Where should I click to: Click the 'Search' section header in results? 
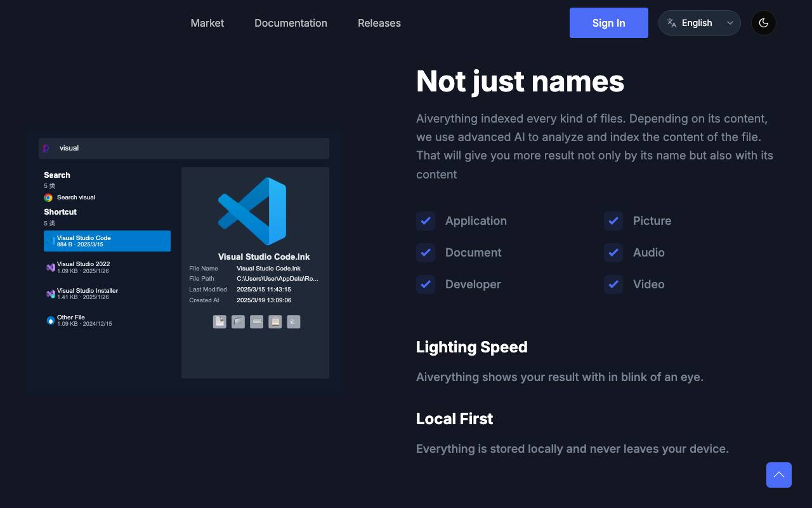pos(57,175)
